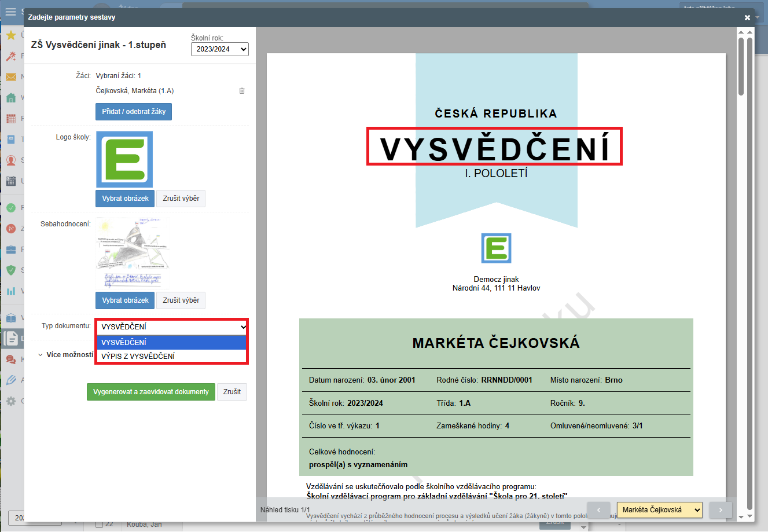Click Přidat / odebrat žáky button
The width and height of the screenshot is (768, 532).
click(134, 112)
